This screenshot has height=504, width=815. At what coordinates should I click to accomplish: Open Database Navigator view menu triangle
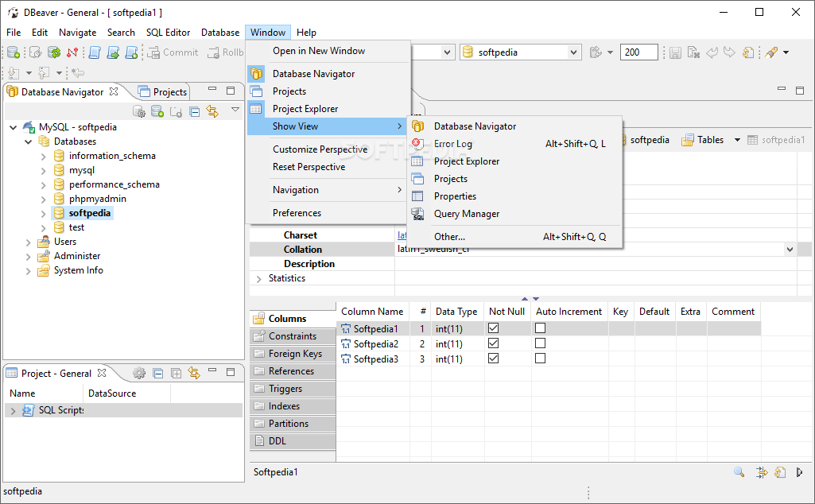235,110
